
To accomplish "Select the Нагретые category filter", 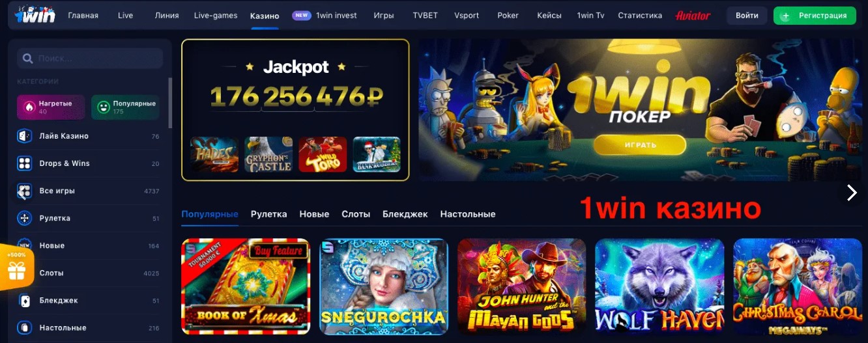I will click(x=51, y=107).
